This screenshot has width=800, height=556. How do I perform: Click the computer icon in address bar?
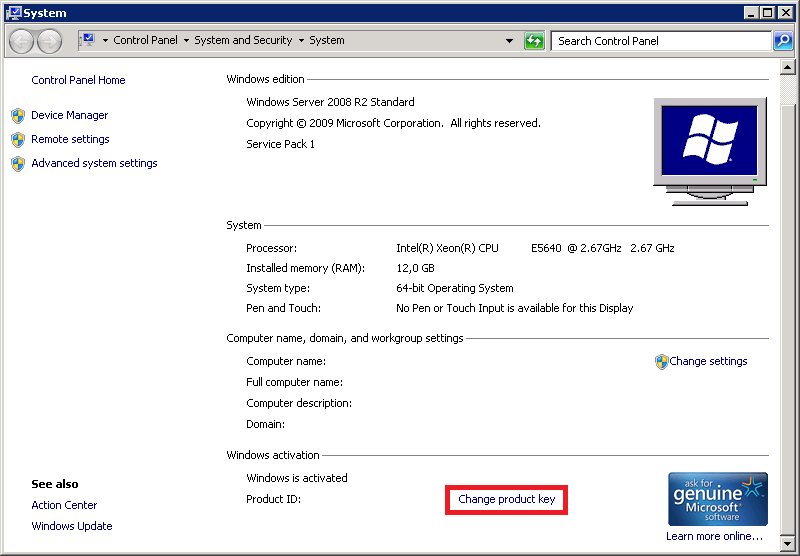click(x=88, y=40)
